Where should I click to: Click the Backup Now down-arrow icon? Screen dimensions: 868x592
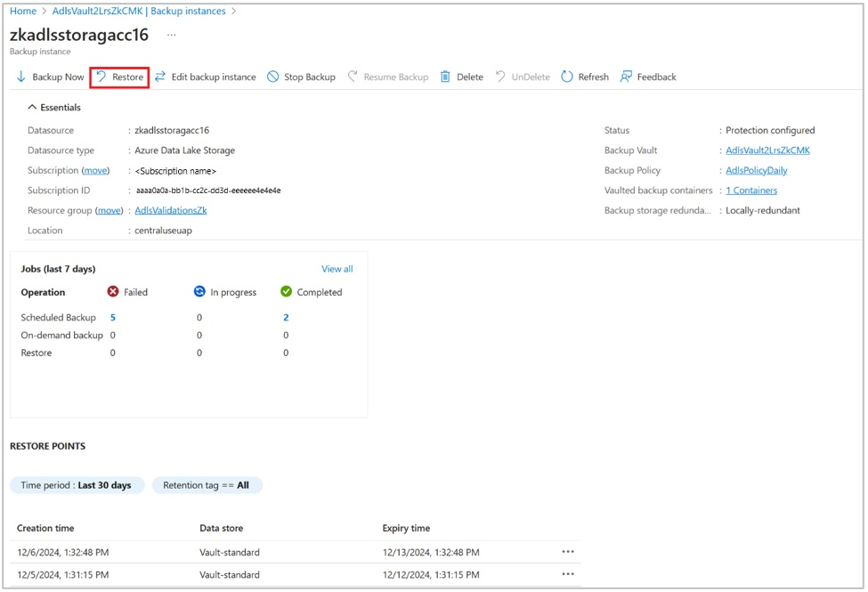pos(21,77)
